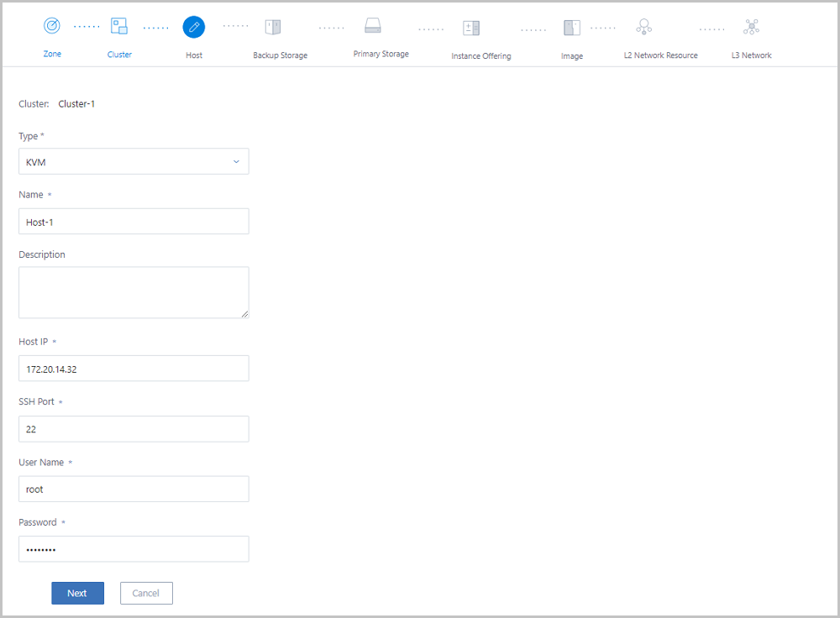
Task: Select the Host step label
Action: click(x=194, y=55)
